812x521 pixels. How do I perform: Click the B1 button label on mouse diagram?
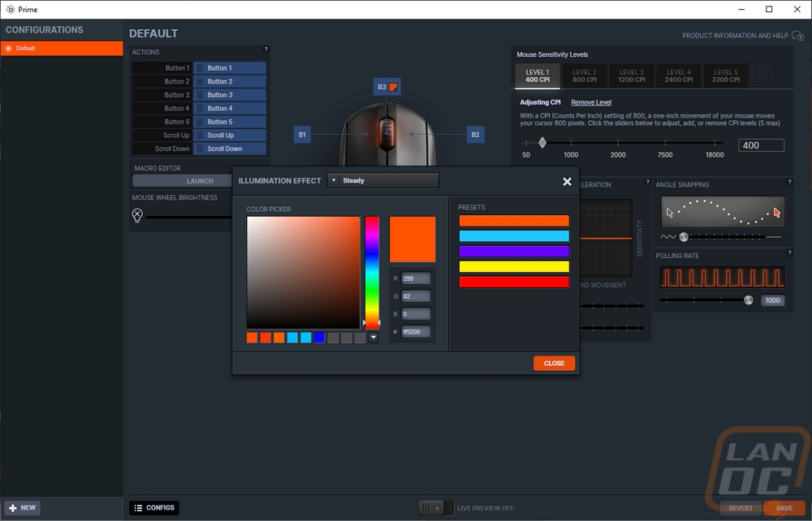(302, 135)
